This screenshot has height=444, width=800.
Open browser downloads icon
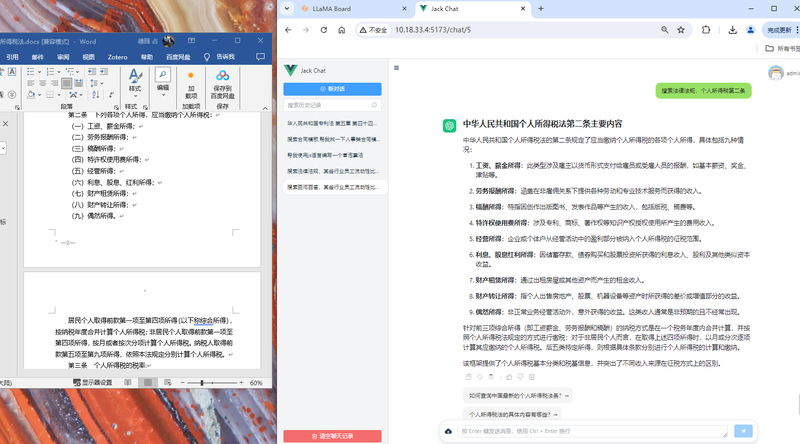point(732,30)
